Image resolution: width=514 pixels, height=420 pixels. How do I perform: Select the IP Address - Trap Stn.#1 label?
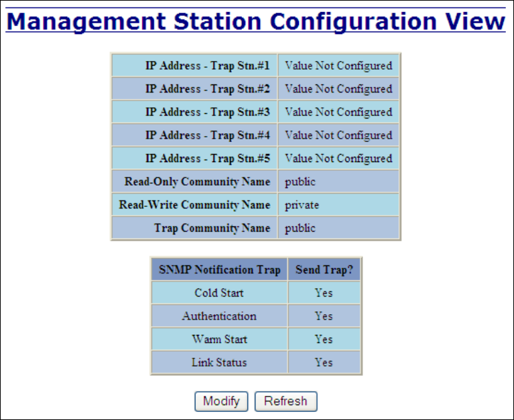coord(208,66)
